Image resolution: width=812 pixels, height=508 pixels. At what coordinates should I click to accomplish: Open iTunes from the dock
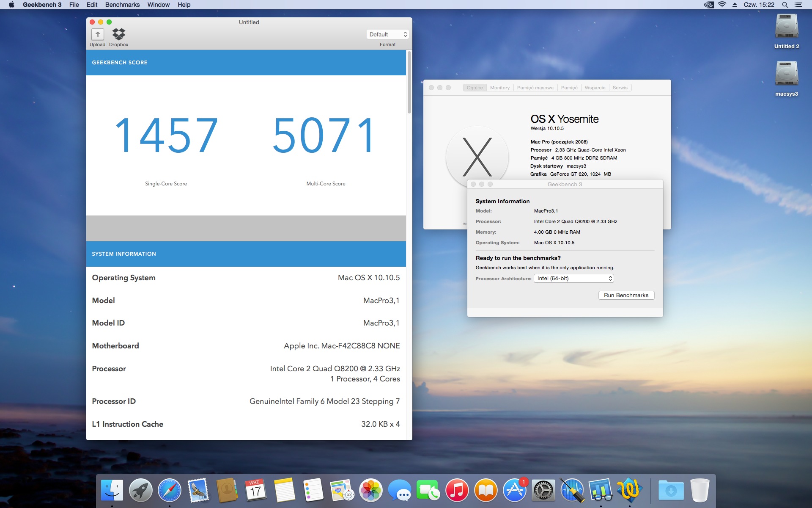pos(457,490)
